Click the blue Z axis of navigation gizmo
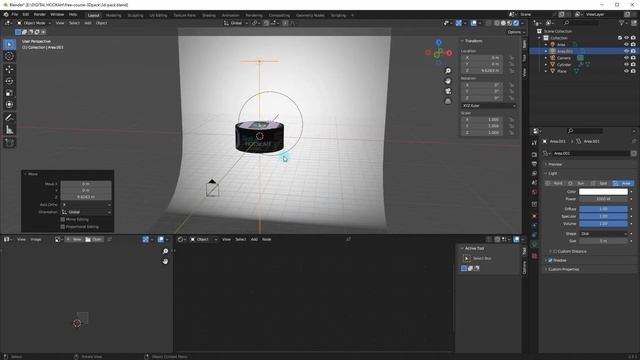The image size is (640, 360). click(438, 42)
